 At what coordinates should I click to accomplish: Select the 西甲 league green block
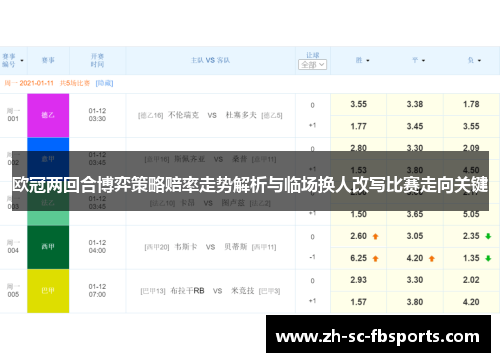coord(48,247)
